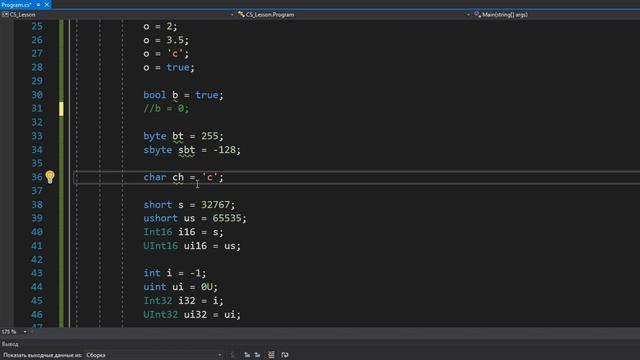The height and width of the screenshot is (360, 640).
Task: Click the line 'UInt32 ui32 = ui;'
Action: [x=192, y=315]
